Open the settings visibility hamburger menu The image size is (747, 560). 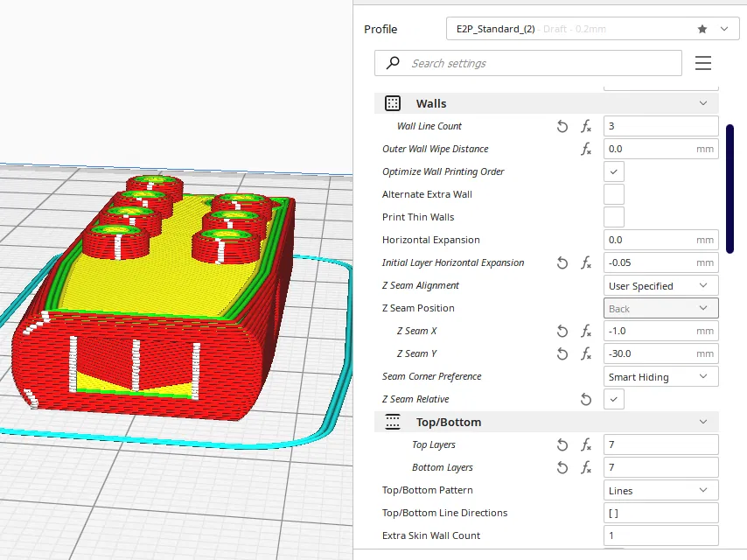703,63
